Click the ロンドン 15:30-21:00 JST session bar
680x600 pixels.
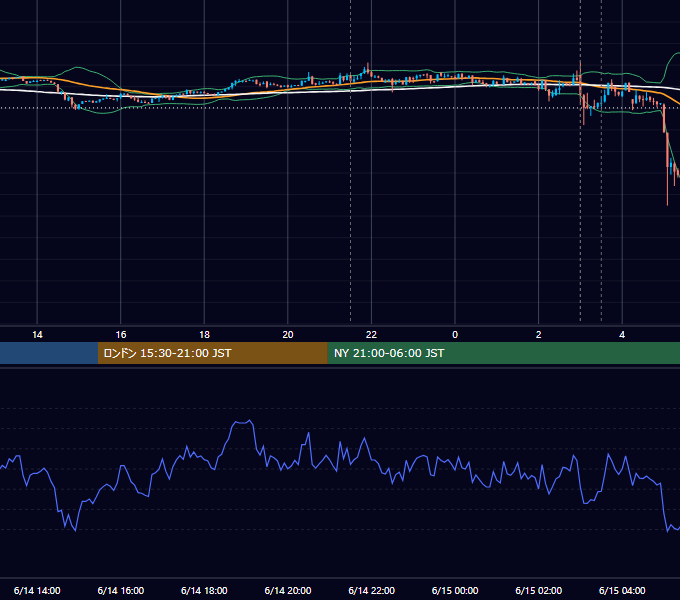click(212, 353)
